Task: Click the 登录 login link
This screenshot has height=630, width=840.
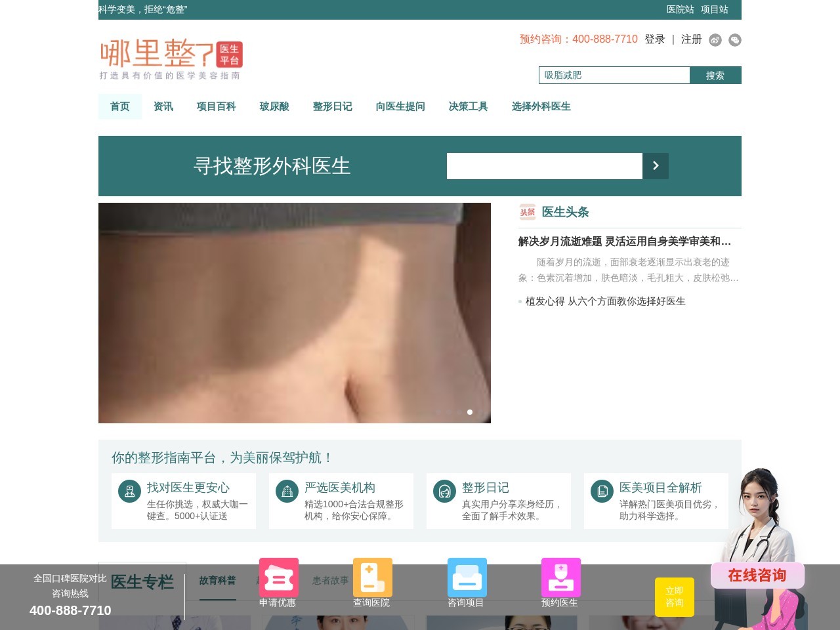Action: (654, 39)
